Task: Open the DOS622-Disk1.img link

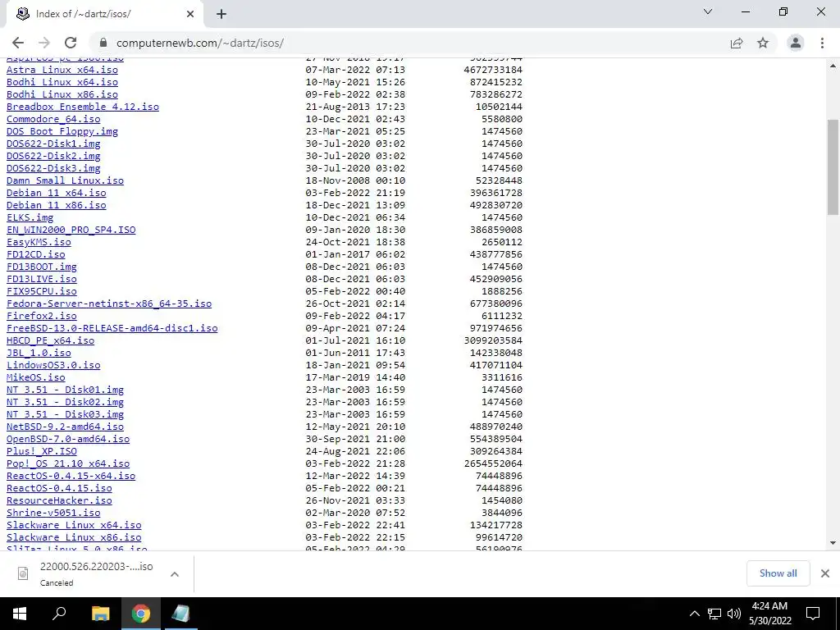Action: (53, 144)
